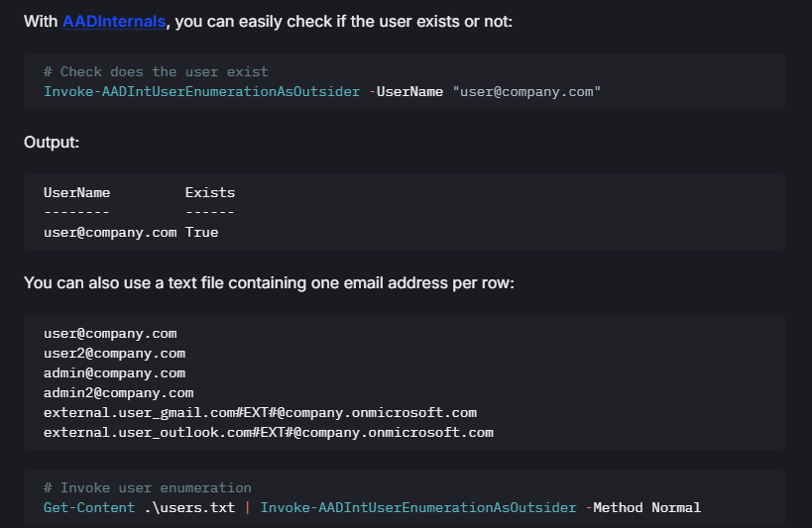Click the text file instruction paragraph
Image resolution: width=812 pixels, height=528 pixels.
tap(269, 282)
